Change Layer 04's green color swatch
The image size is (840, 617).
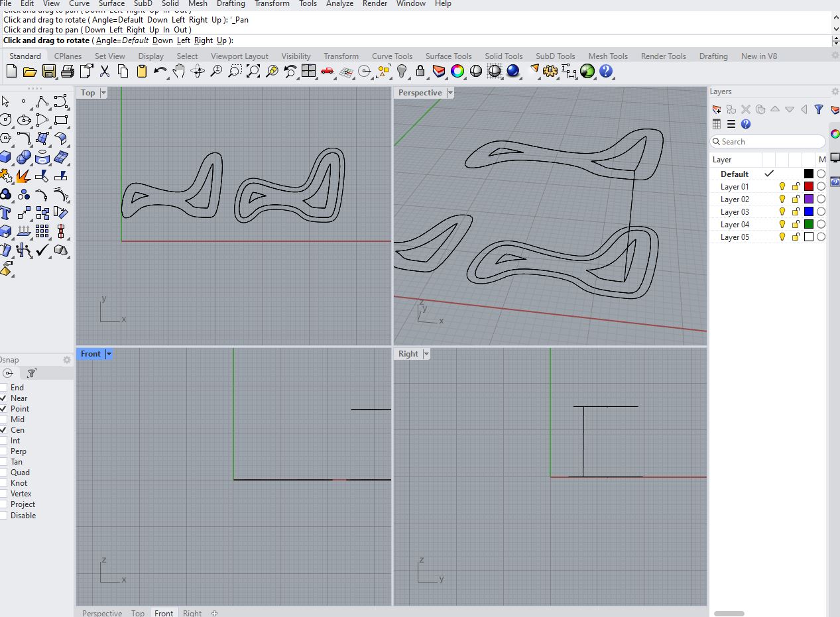[809, 224]
